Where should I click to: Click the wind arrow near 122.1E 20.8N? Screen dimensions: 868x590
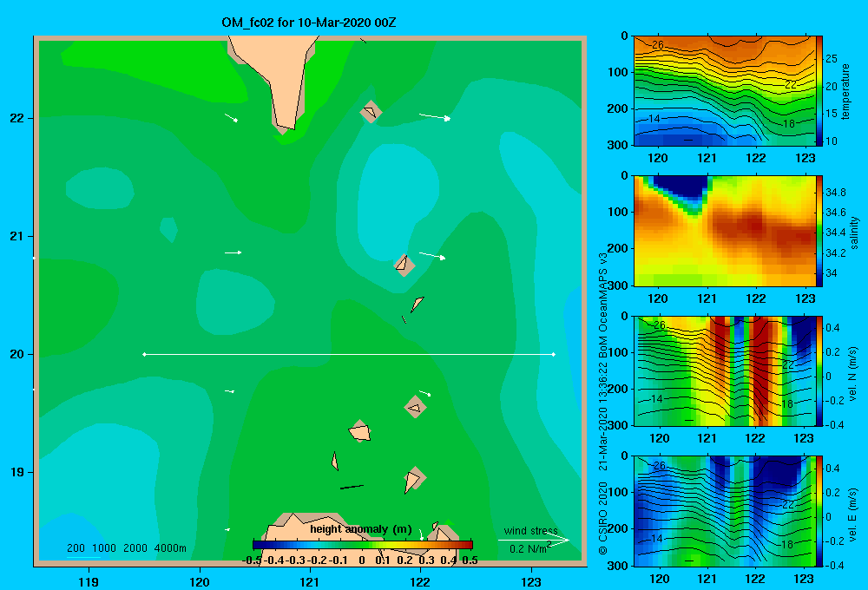pos(432,256)
